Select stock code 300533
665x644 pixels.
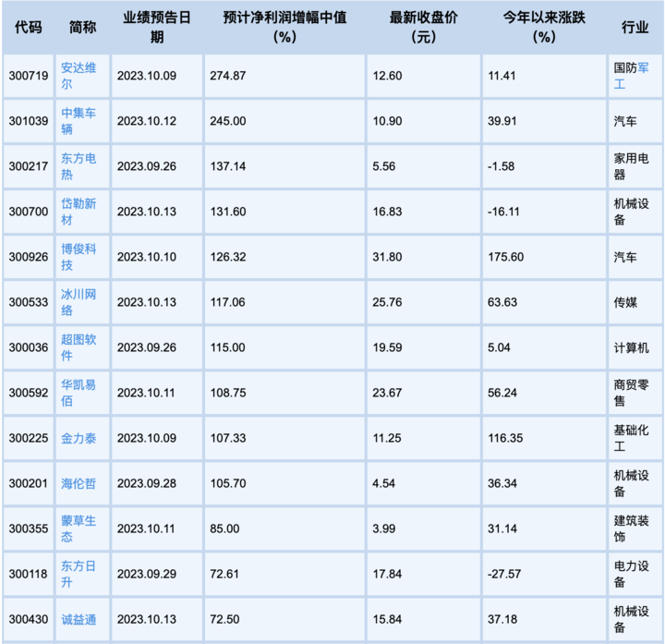click(x=29, y=302)
